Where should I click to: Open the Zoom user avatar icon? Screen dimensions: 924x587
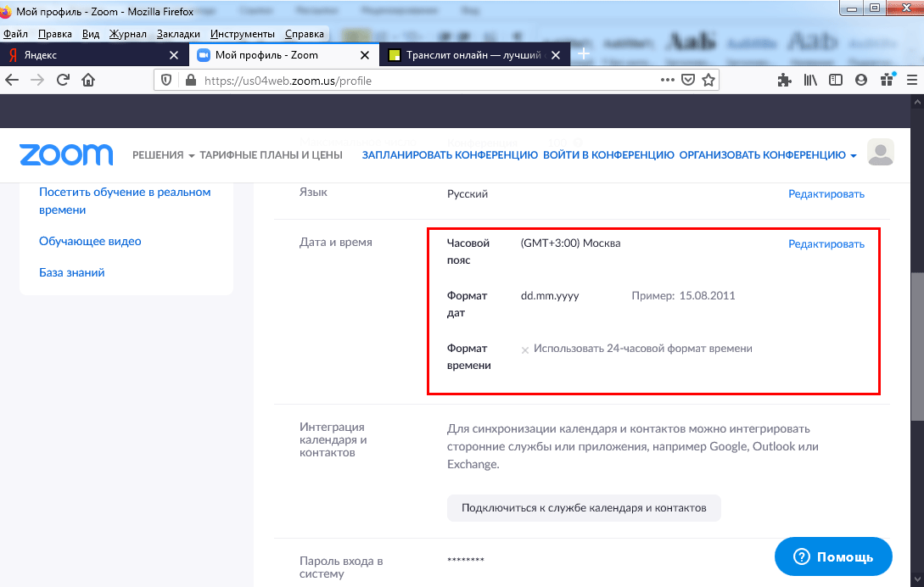pos(880,152)
